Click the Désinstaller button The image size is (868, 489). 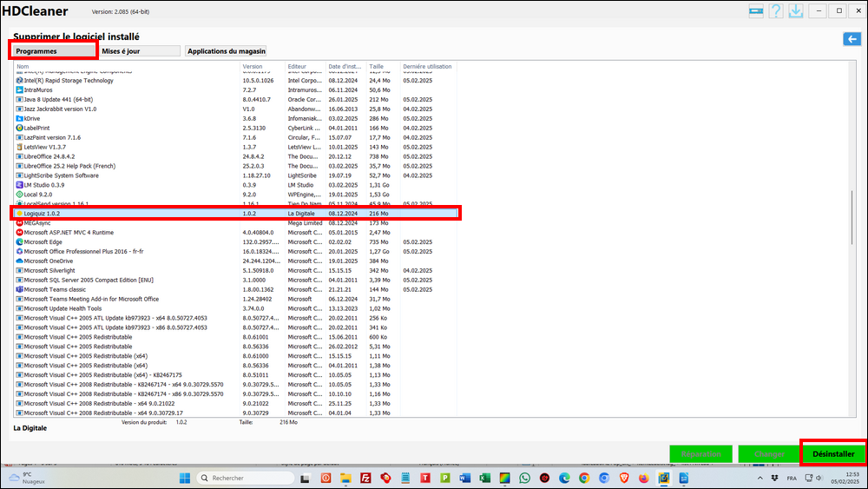coord(833,453)
